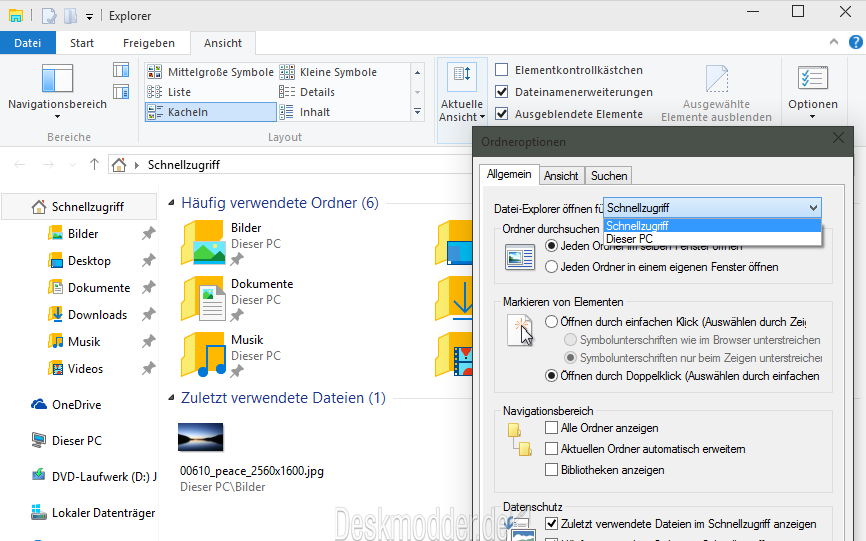Select Dokumente folder tile icon

tap(202, 299)
